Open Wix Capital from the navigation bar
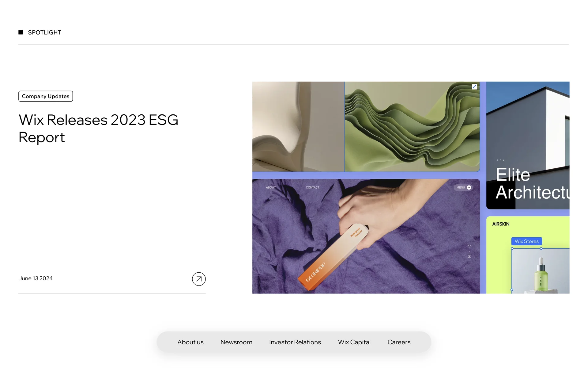588x368 pixels. (x=354, y=342)
